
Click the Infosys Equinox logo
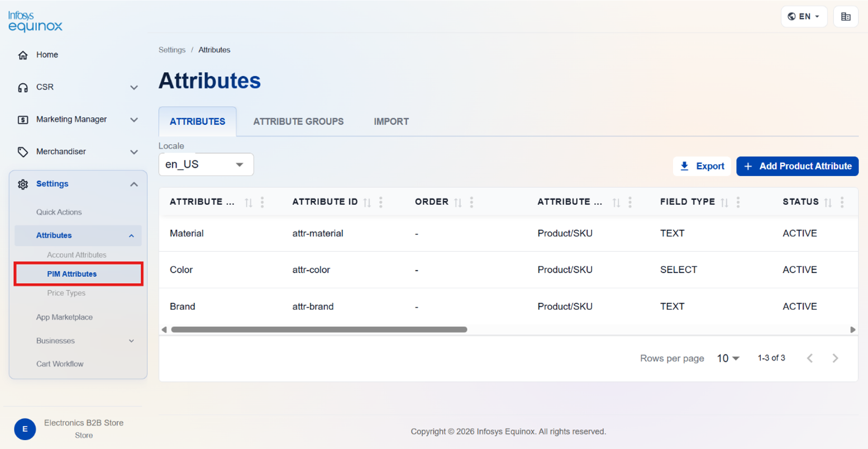point(35,21)
